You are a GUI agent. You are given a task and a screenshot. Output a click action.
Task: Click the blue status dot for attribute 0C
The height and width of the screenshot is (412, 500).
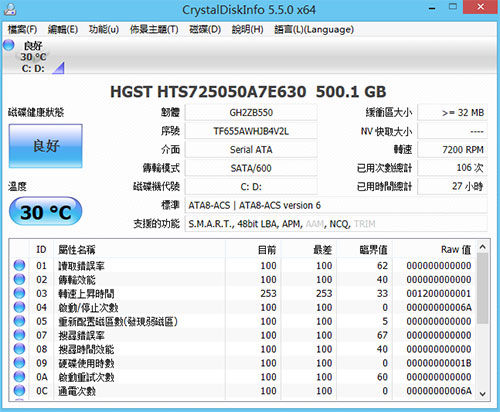tap(19, 390)
